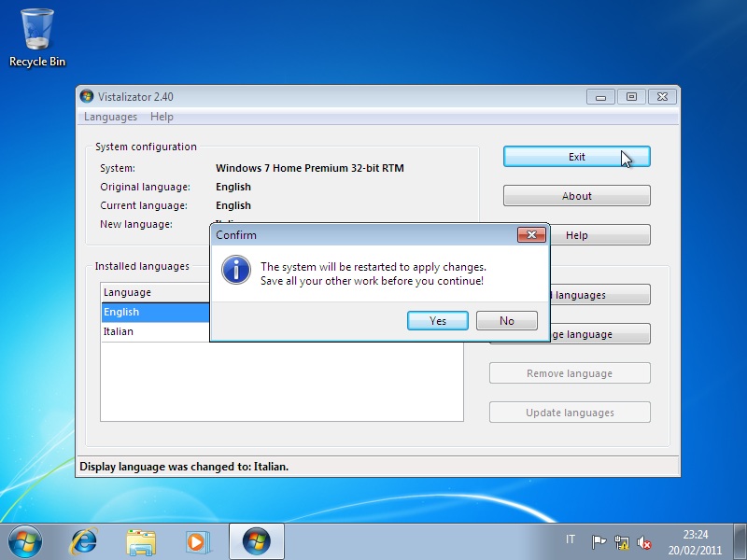
Task: Click the Exit button in Vistalizator
Action: click(x=576, y=157)
